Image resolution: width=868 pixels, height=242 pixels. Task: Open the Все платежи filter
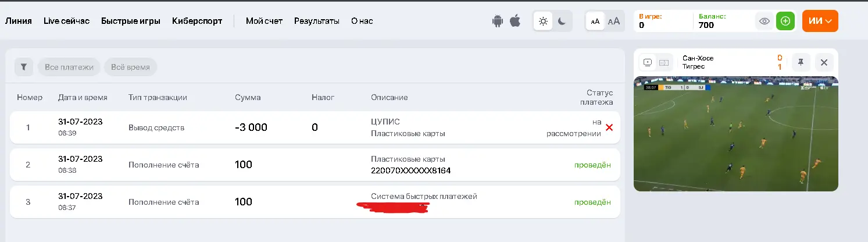coord(69,67)
